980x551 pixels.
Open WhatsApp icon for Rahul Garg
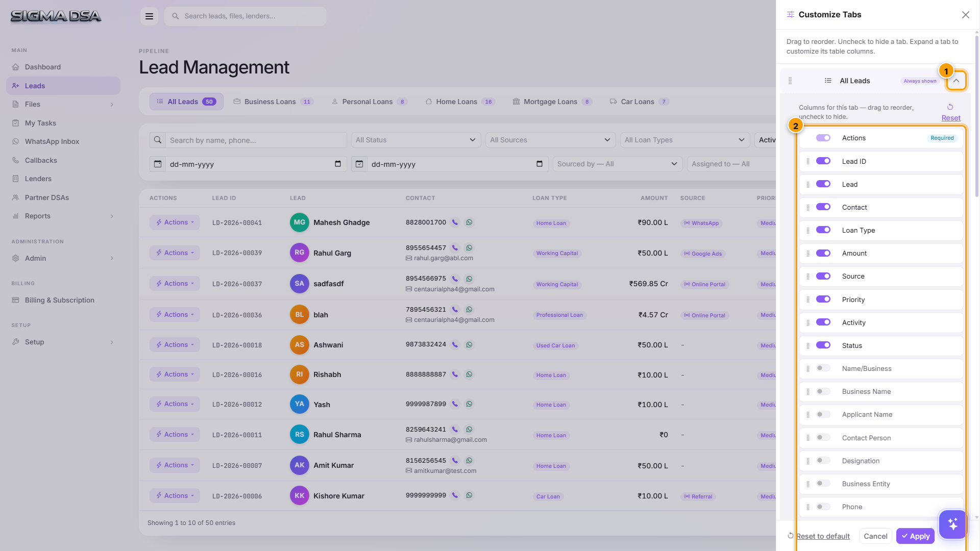point(469,248)
